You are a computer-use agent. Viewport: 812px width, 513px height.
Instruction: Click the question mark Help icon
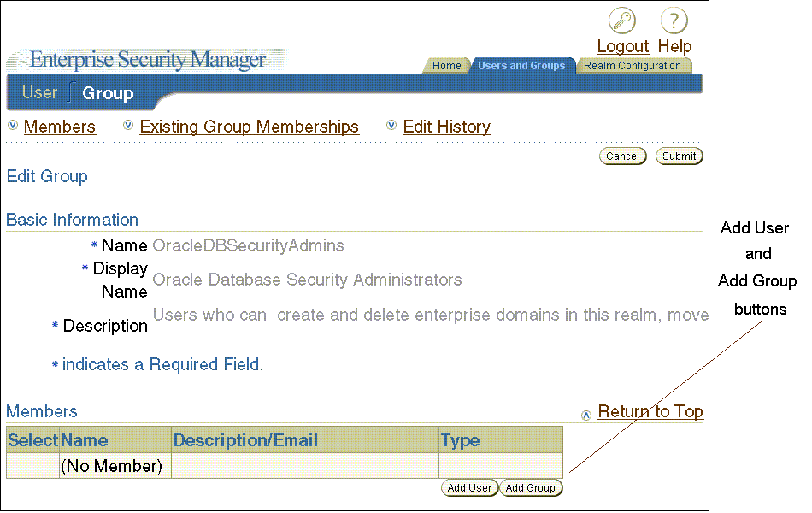(674, 21)
